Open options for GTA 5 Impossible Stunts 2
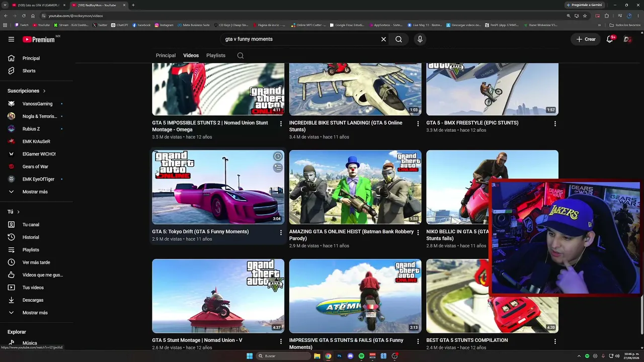This screenshot has width=644, height=362. (281, 124)
